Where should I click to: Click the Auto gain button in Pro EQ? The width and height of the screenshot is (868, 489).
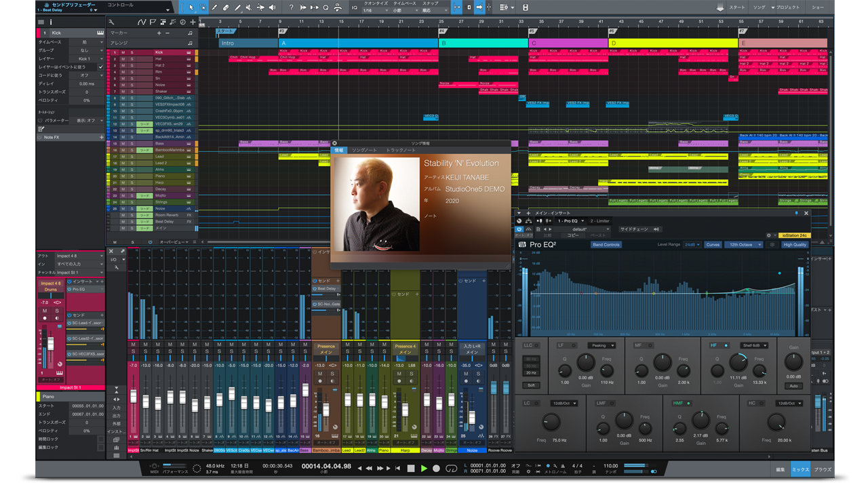pyautogui.click(x=793, y=386)
